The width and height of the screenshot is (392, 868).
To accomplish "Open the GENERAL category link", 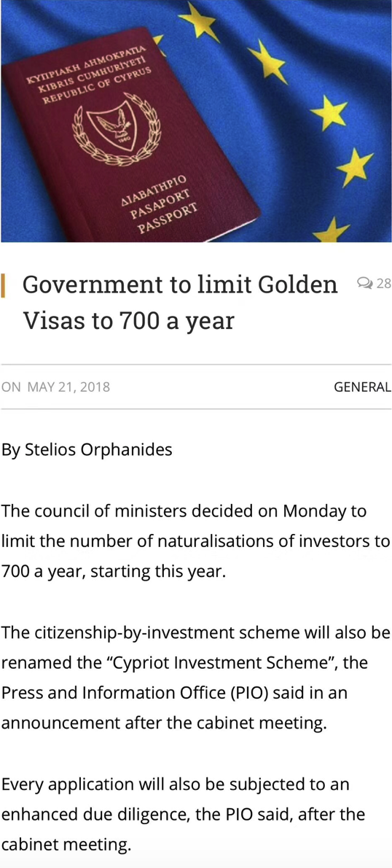I will tap(362, 387).
